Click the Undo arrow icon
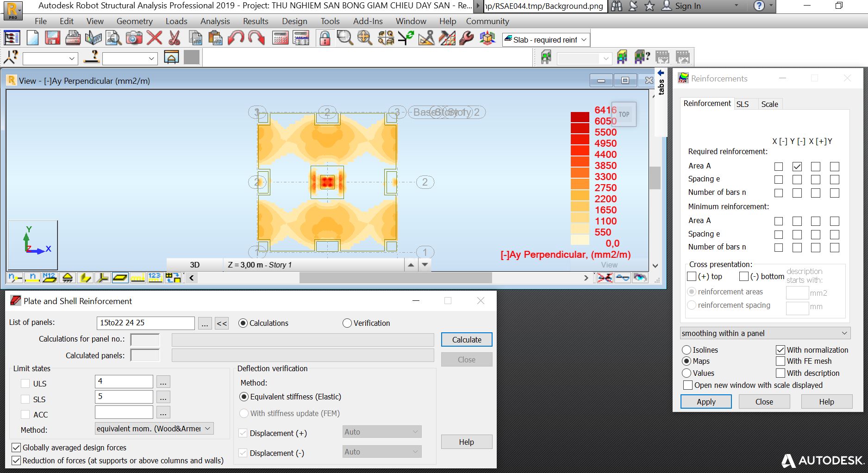Screen dimensions: 868x473 (236, 38)
